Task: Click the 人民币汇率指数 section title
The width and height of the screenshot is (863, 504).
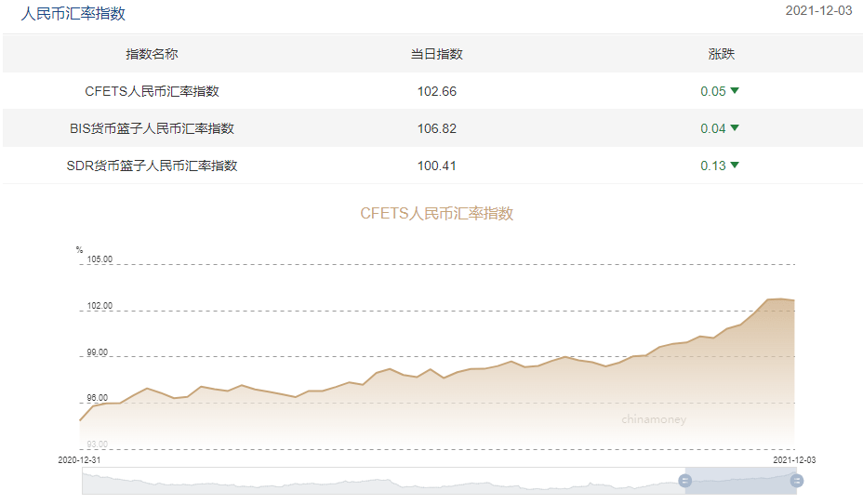Action: click(x=73, y=13)
